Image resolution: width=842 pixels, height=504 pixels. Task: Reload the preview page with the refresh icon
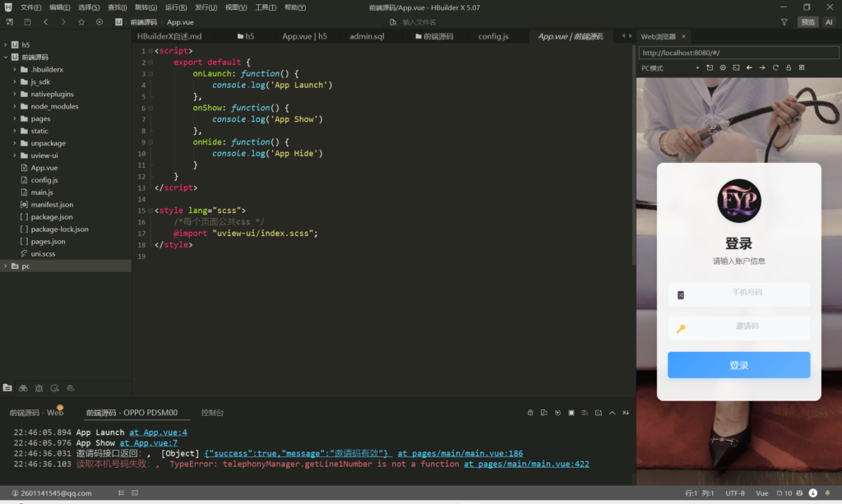pyautogui.click(x=775, y=67)
